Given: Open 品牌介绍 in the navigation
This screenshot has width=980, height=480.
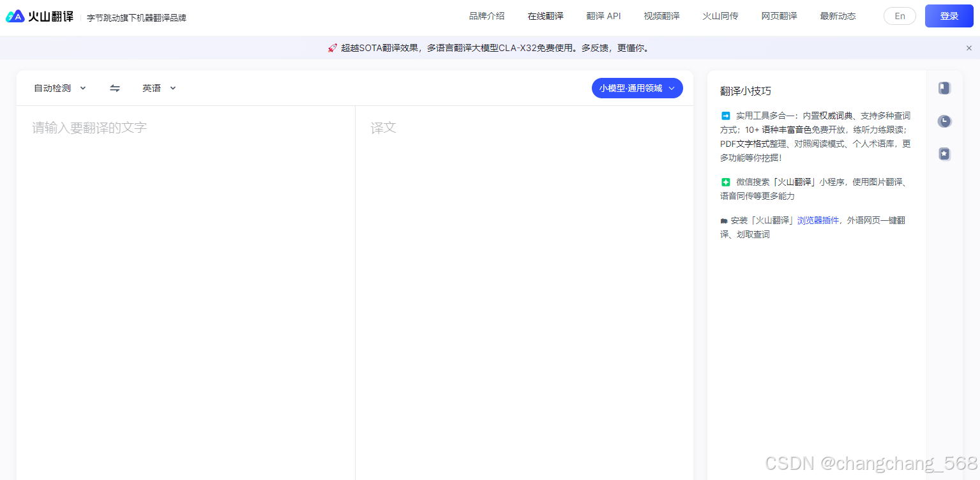Looking at the screenshot, I should [x=486, y=16].
